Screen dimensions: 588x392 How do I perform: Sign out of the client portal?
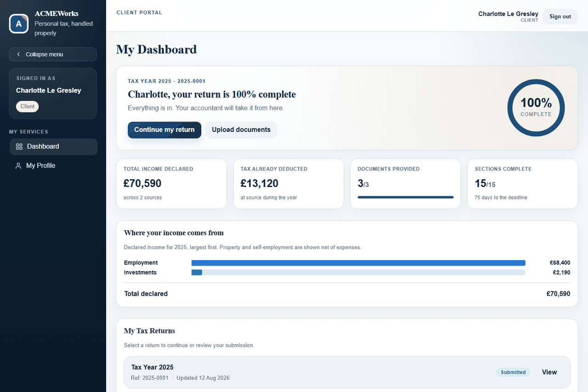560,17
